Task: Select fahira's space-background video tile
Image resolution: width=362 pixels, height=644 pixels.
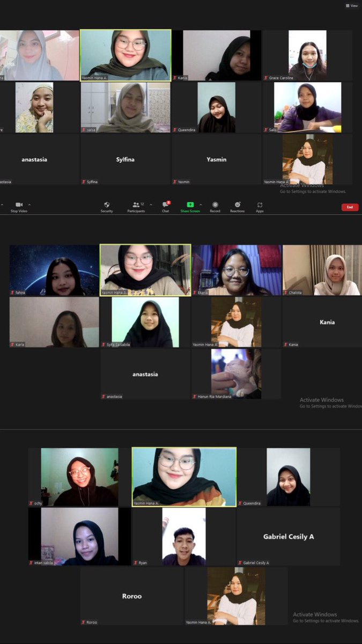Action: [54, 270]
